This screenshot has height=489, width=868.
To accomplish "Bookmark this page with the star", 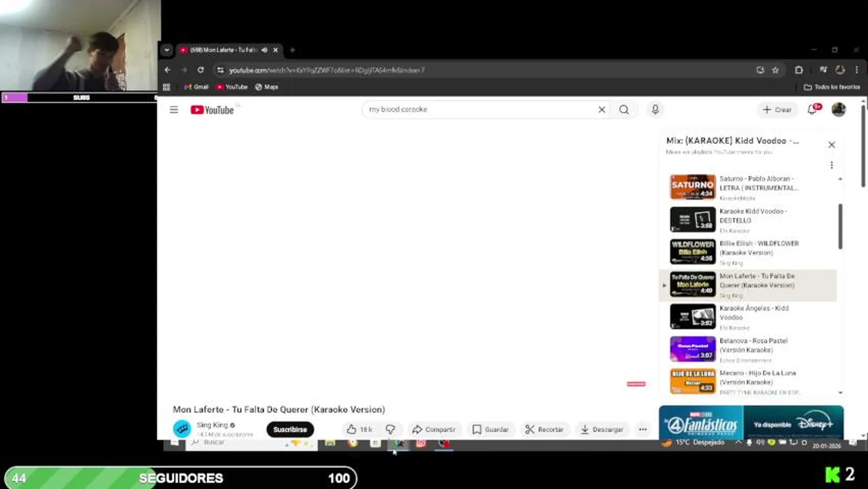I will pos(775,70).
